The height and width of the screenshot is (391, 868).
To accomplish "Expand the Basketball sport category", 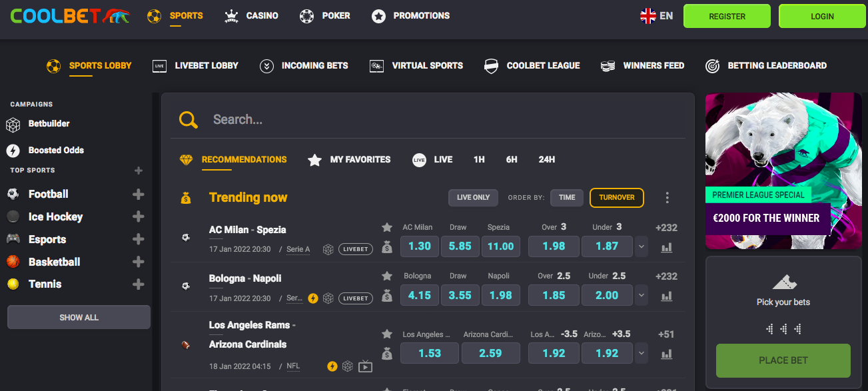I will point(139,262).
